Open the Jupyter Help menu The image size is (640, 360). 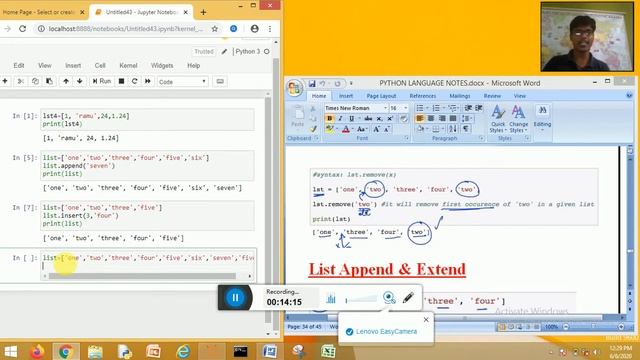(193, 65)
